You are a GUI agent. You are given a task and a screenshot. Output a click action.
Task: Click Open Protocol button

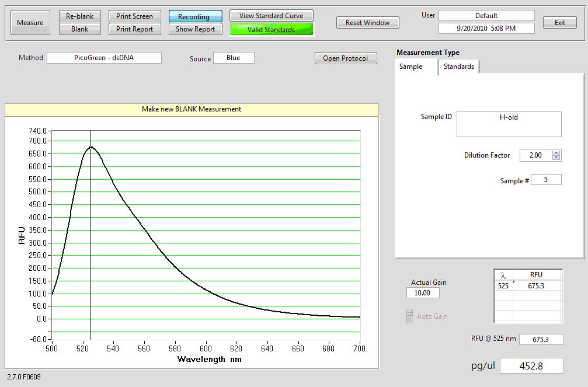point(346,58)
